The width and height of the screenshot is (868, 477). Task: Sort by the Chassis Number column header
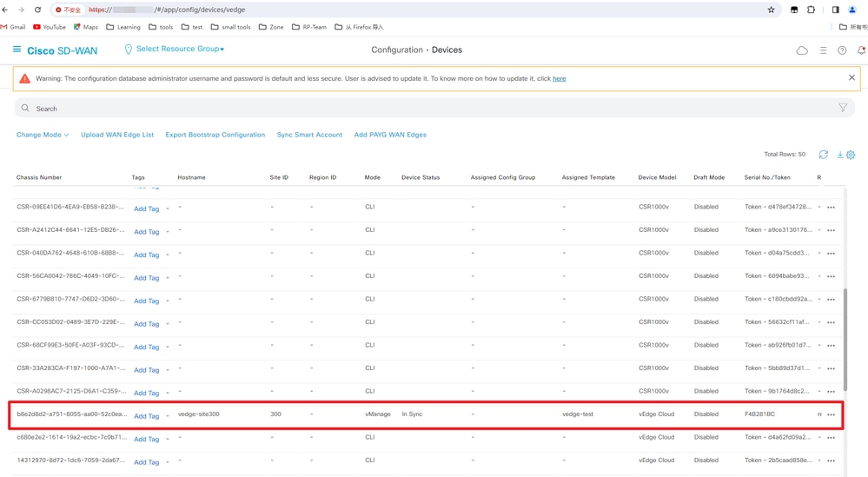point(39,177)
